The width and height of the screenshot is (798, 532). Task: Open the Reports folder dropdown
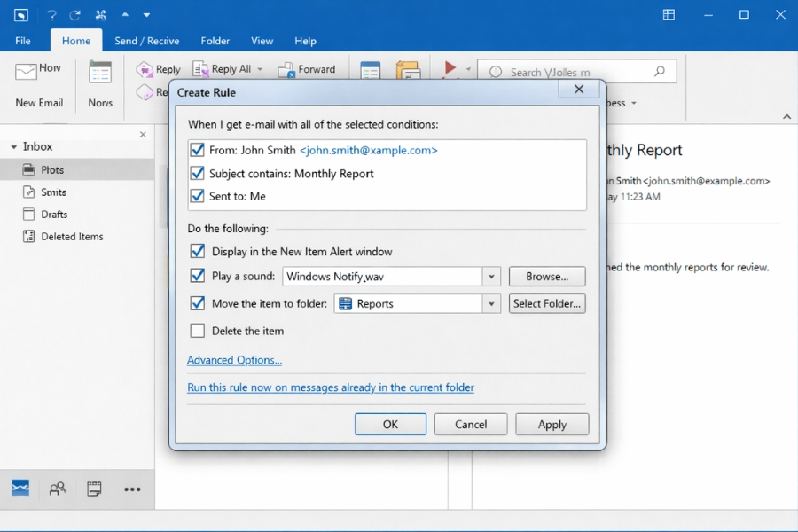tap(491, 304)
